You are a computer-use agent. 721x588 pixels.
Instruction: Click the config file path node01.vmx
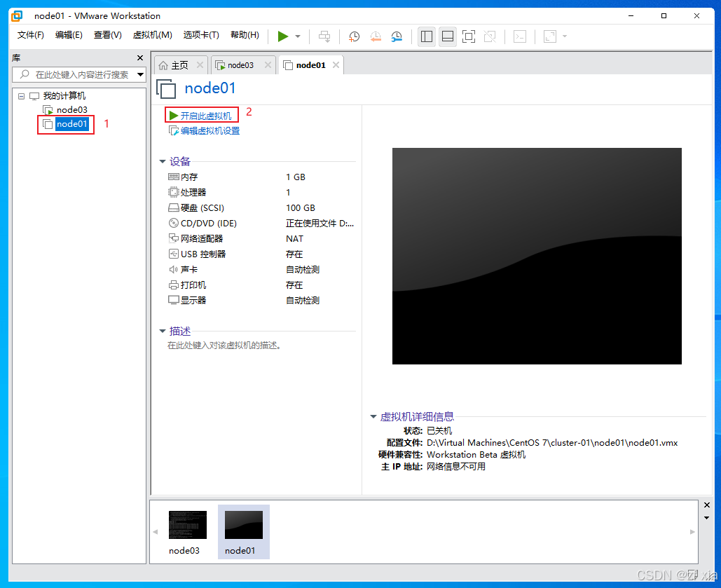click(x=552, y=443)
